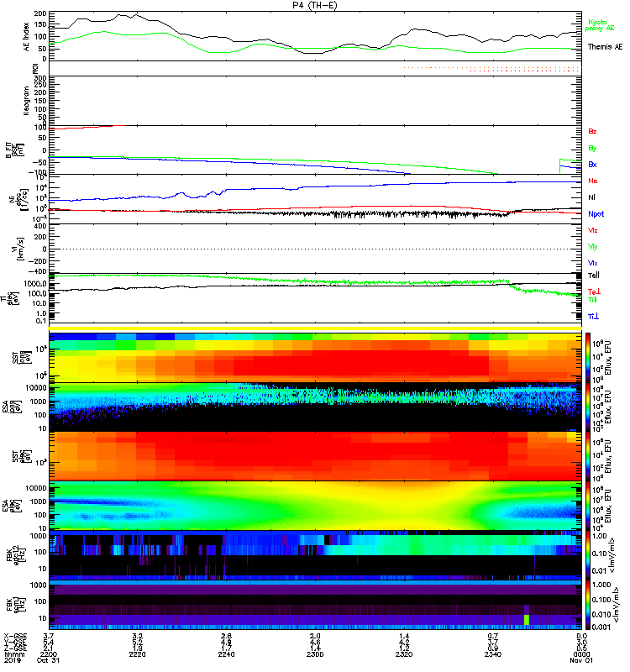Image resolution: width=630 pixels, height=672 pixels.
Task: Click the red Te perpendicular legend label
Action: 594,291
